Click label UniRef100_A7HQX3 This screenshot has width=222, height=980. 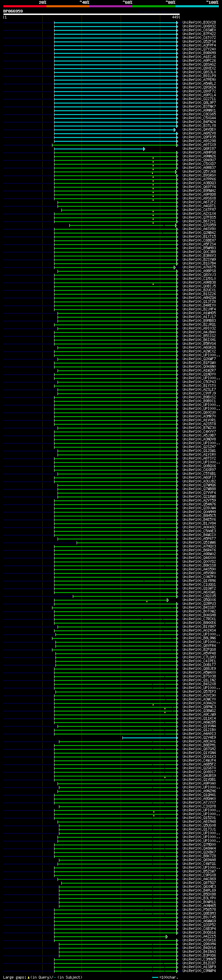199,546
